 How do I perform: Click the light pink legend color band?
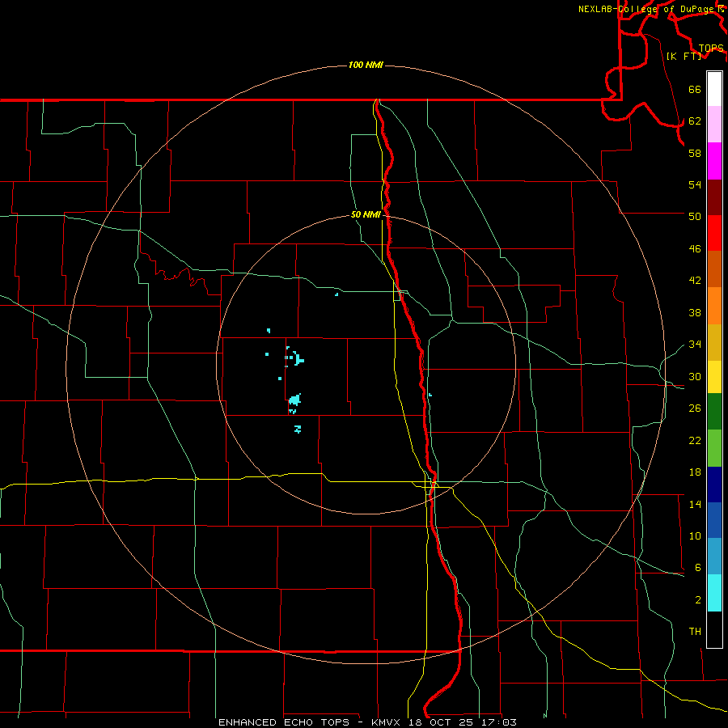click(x=714, y=125)
